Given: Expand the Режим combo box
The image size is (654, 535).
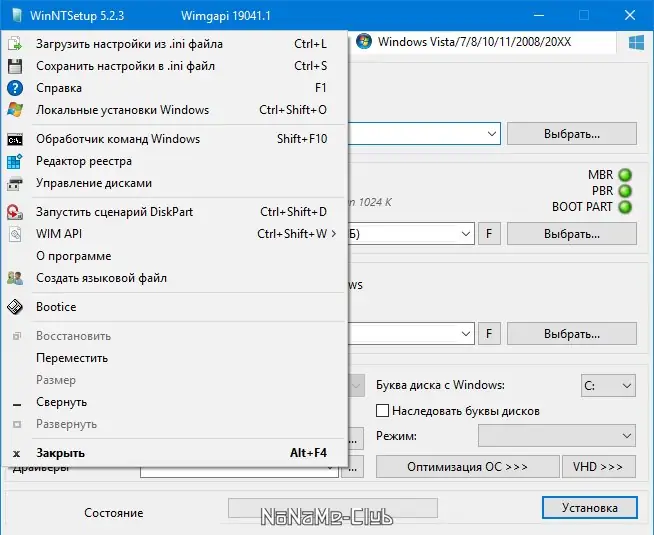Looking at the screenshot, I should (557, 436).
